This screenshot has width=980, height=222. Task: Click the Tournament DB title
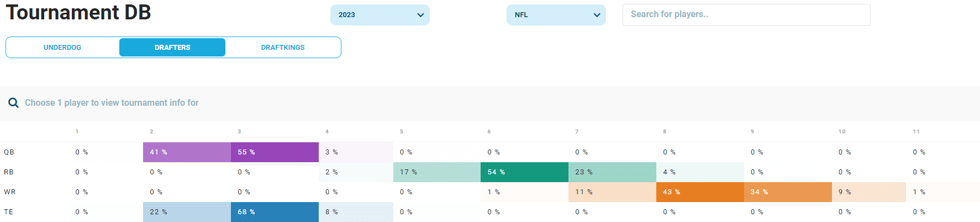click(x=78, y=13)
